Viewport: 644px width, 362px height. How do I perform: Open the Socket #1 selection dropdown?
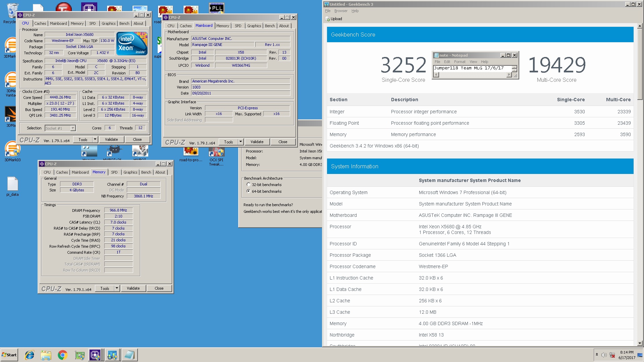tap(73, 128)
